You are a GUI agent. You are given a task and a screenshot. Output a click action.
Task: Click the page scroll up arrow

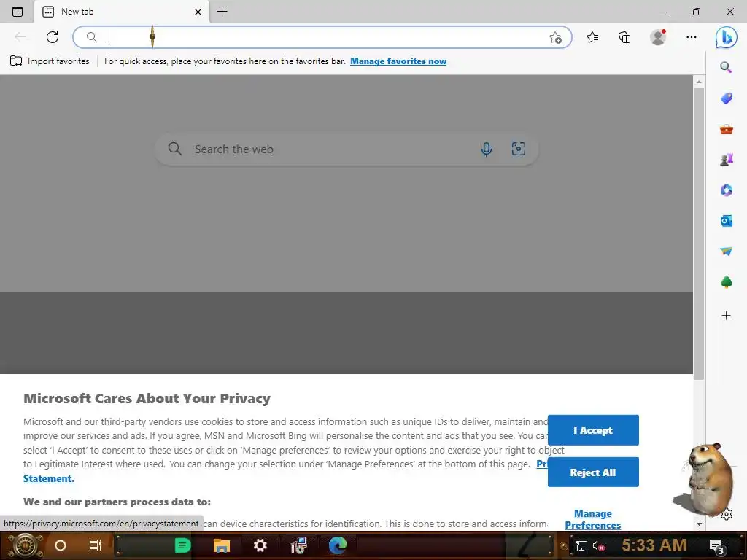tap(699, 82)
